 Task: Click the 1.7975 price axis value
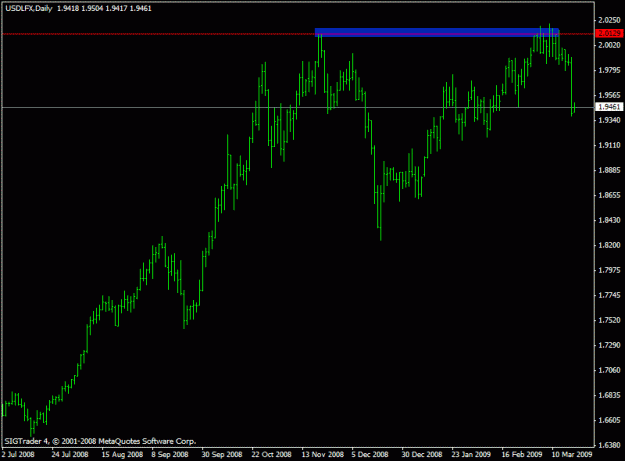(x=609, y=270)
